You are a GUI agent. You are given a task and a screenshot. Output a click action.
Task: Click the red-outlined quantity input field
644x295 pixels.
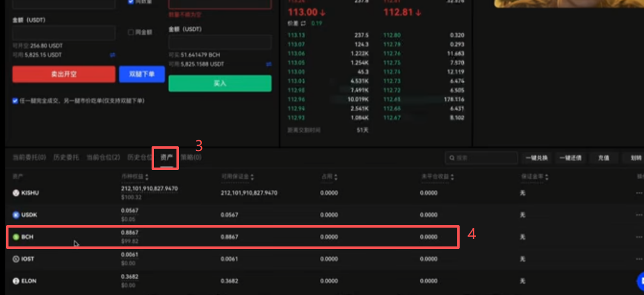220,4
